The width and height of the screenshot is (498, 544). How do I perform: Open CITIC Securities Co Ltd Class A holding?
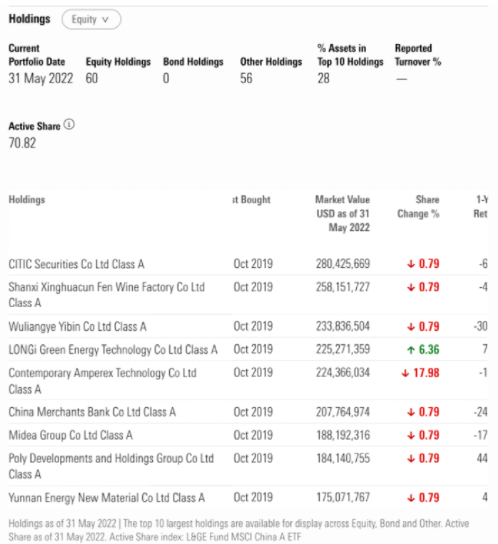pos(76,264)
